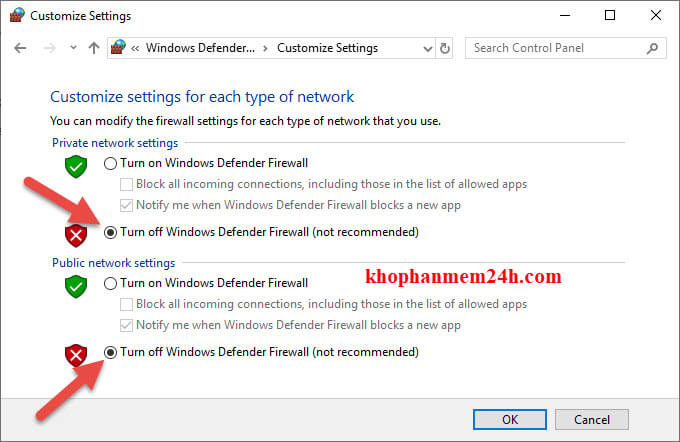Click the Customize Settings title bar icon
This screenshot has height=442, width=680.
click(16, 16)
